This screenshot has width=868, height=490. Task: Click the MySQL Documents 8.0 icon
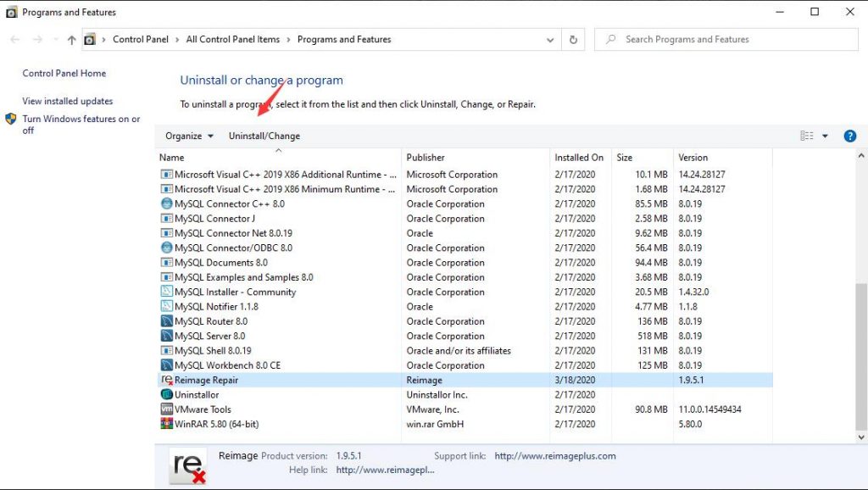(167, 263)
